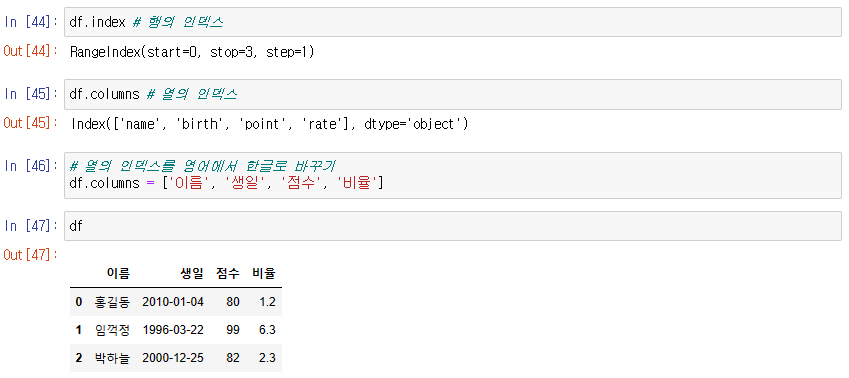849x378 pixels.
Task: Click the df.columns code cell
Action: pyautogui.click(x=453, y=94)
